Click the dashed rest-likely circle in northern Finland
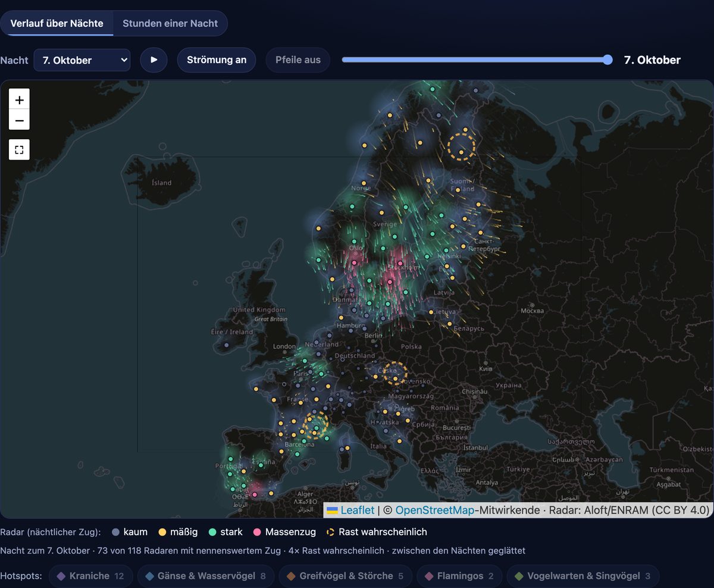The width and height of the screenshot is (714, 588). [x=462, y=146]
